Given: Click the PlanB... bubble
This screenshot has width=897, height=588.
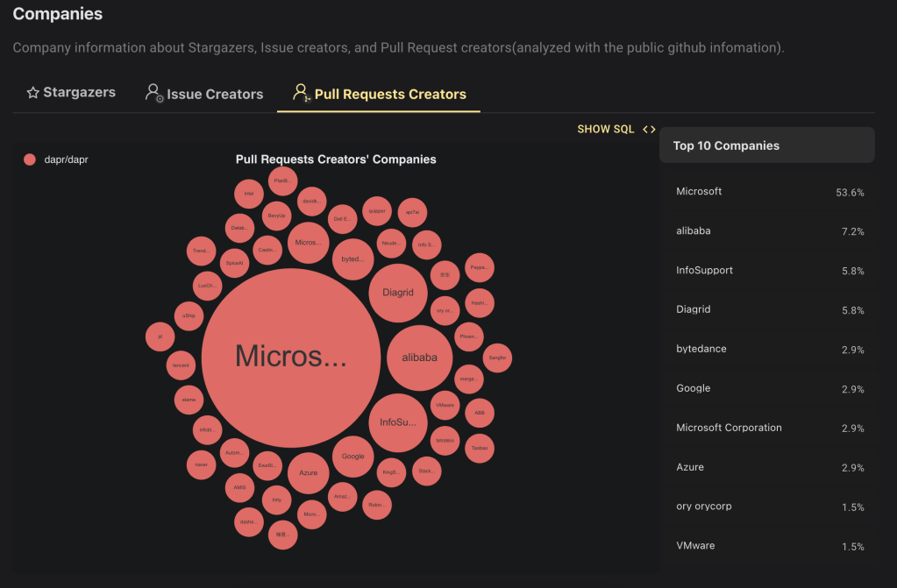Looking at the screenshot, I should pos(282,181).
